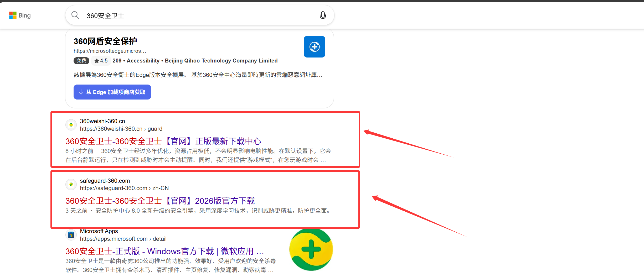Start voice search with the microphone icon

tap(323, 15)
